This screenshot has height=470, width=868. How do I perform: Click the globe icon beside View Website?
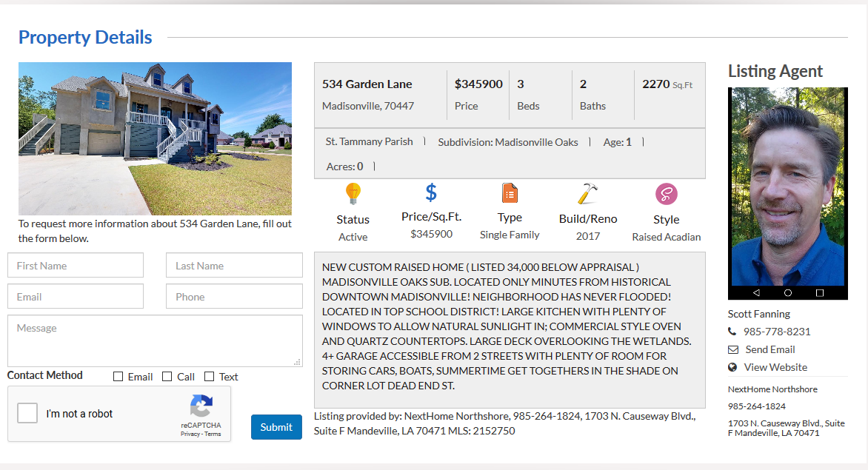pyautogui.click(x=732, y=367)
